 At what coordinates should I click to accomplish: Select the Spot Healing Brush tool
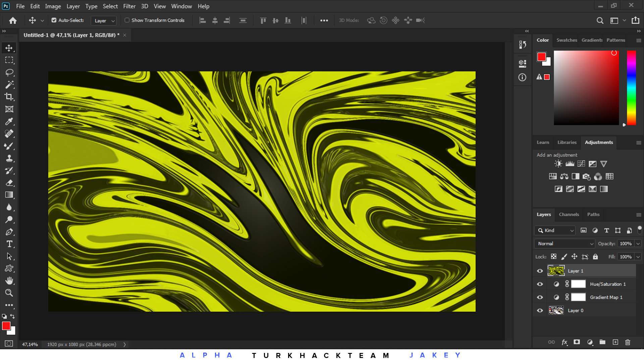coord(9,134)
